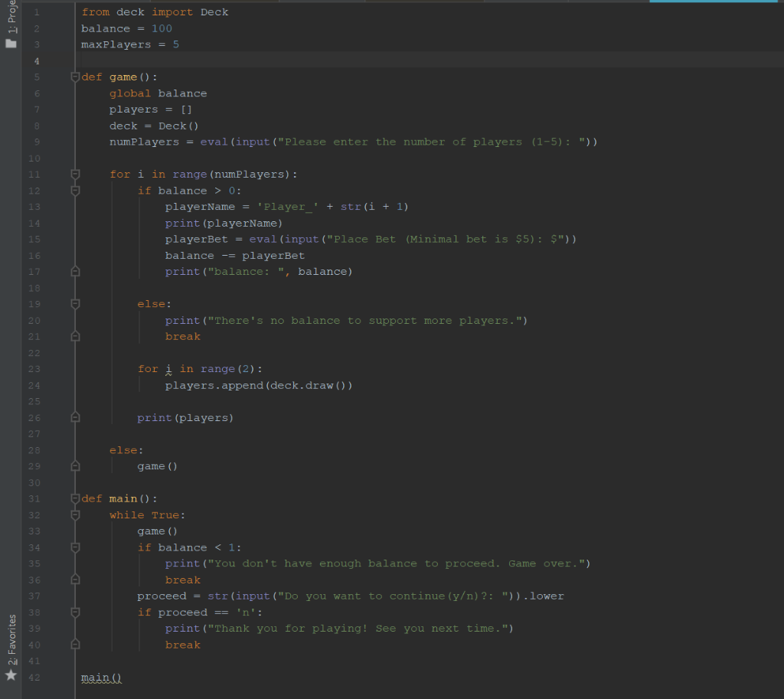
Task: Collapse the while True loop fold
Action: coord(76,515)
